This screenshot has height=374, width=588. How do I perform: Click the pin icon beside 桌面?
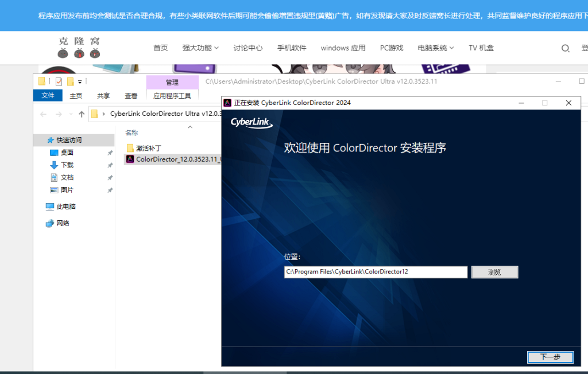click(110, 153)
